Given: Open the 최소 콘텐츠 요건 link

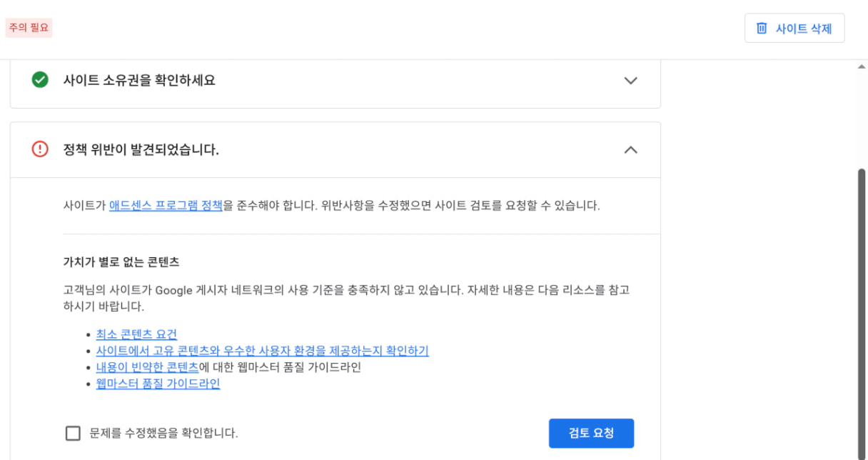Looking at the screenshot, I should [x=136, y=334].
